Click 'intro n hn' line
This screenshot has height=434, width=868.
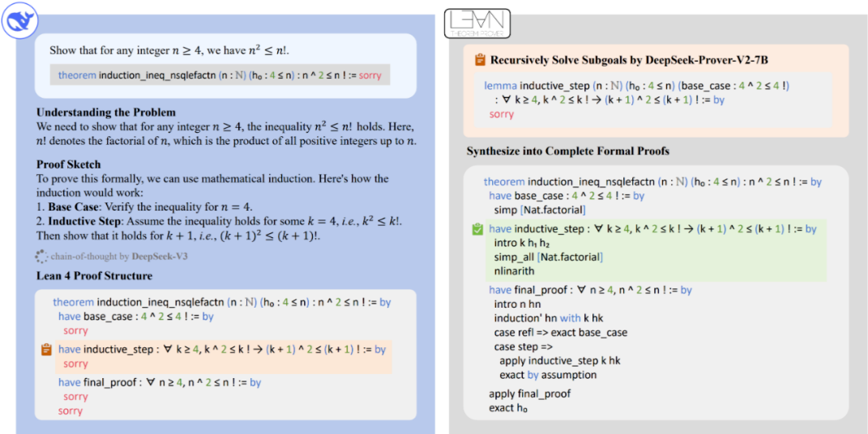click(x=518, y=304)
